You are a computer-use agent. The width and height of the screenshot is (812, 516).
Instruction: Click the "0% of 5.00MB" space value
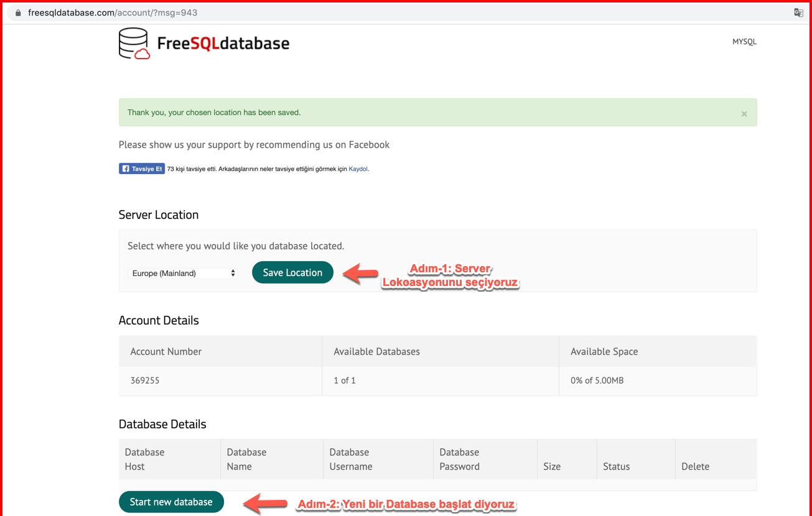597,380
